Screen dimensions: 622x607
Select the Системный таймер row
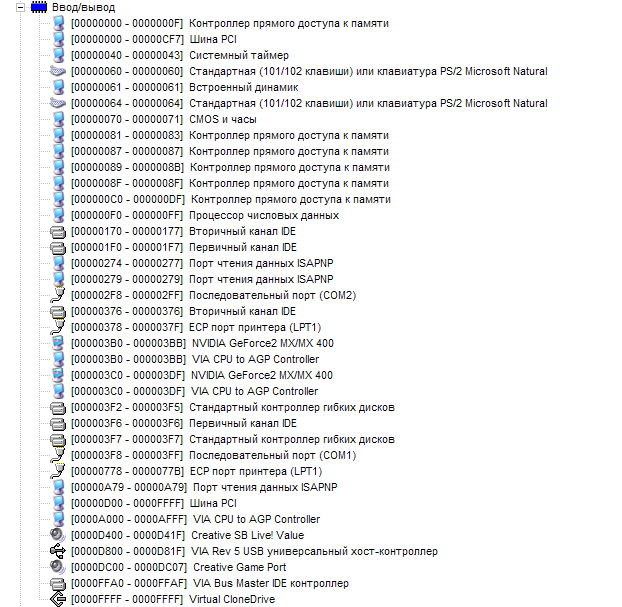pyautogui.click(x=180, y=55)
